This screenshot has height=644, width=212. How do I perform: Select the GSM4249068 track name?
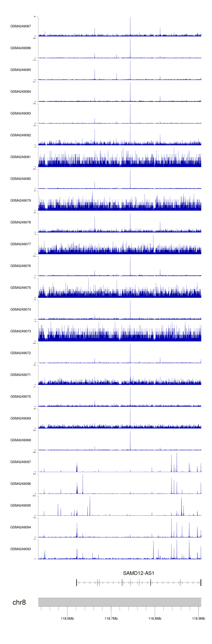point(20,440)
